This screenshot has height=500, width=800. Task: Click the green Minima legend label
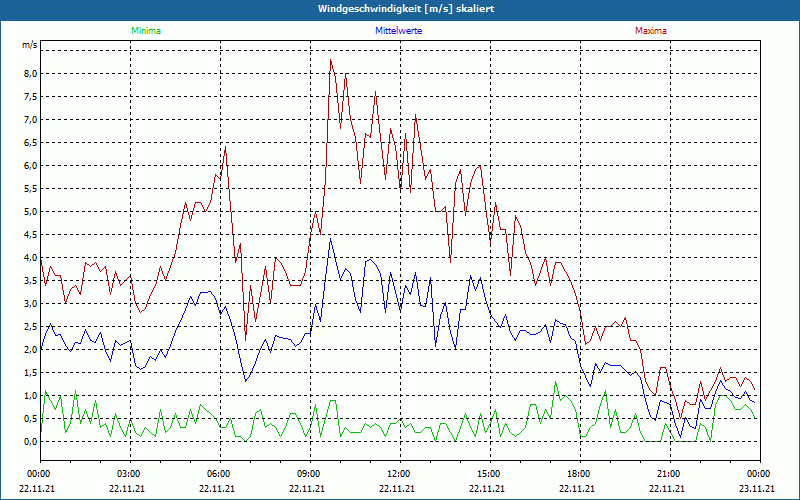tap(146, 31)
